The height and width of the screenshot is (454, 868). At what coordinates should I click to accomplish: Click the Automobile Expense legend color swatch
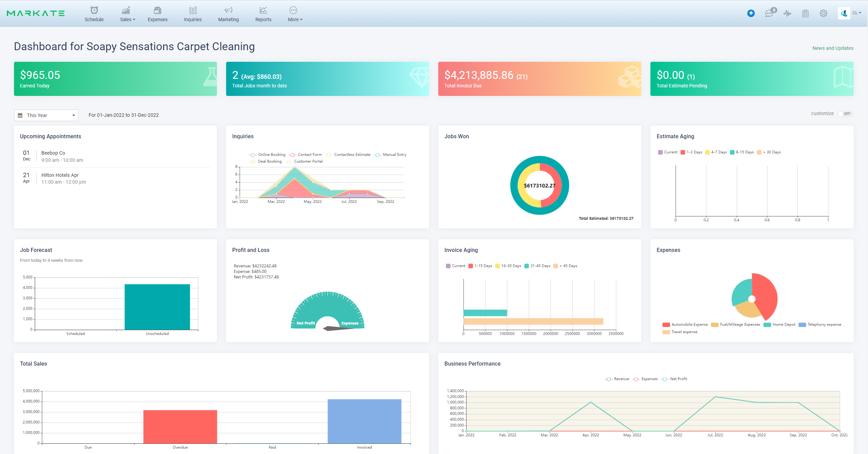click(x=666, y=325)
